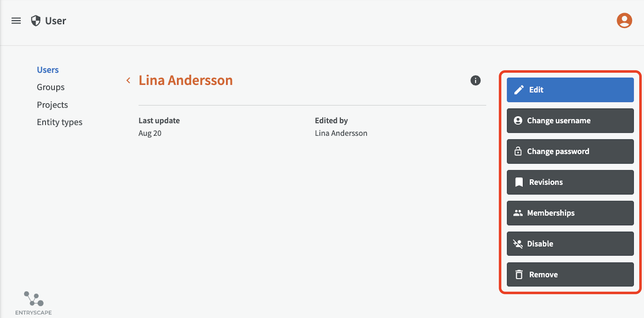This screenshot has width=644, height=318.
Task: Disable the user Lina Andersson
Action: pos(570,244)
